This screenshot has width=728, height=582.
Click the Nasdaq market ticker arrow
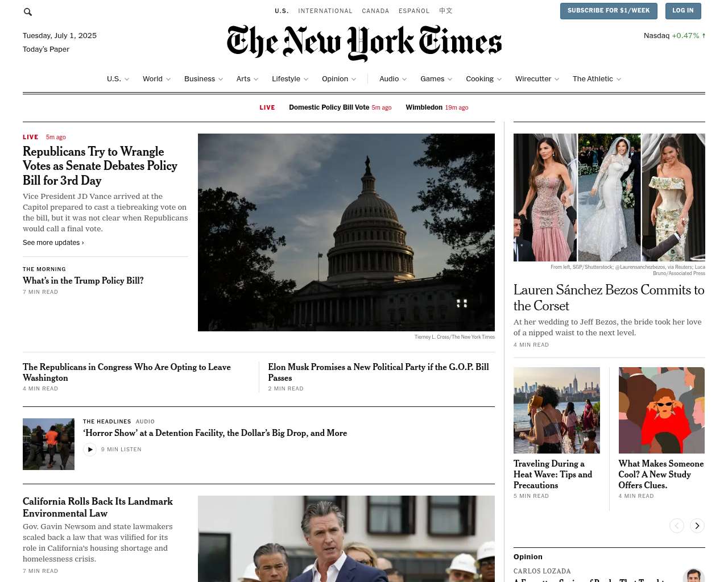pyautogui.click(x=704, y=35)
